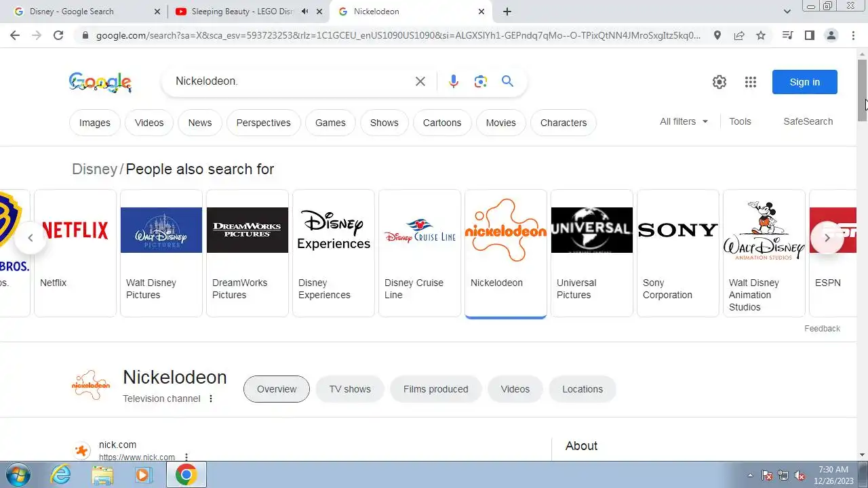The height and width of the screenshot is (488, 868).
Task: Select the Games filter chip
Action: 330,123
